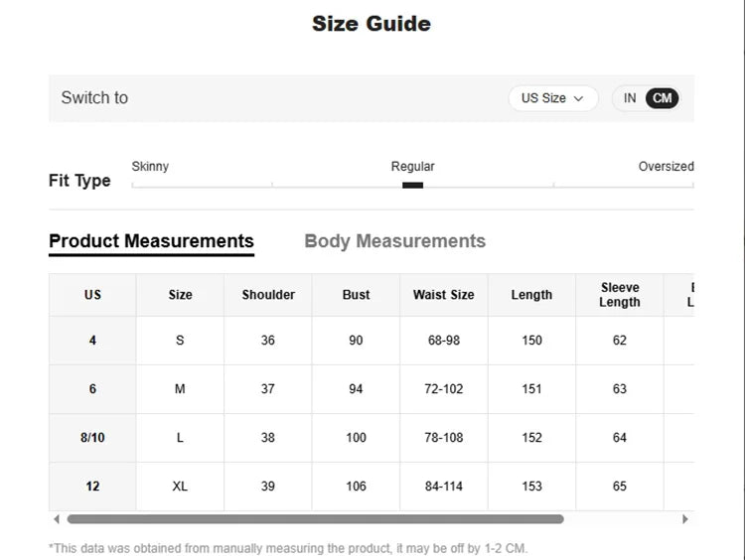Click shoulder value 36
The height and width of the screenshot is (560, 745).
pyautogui.click(x=268, y=341)
